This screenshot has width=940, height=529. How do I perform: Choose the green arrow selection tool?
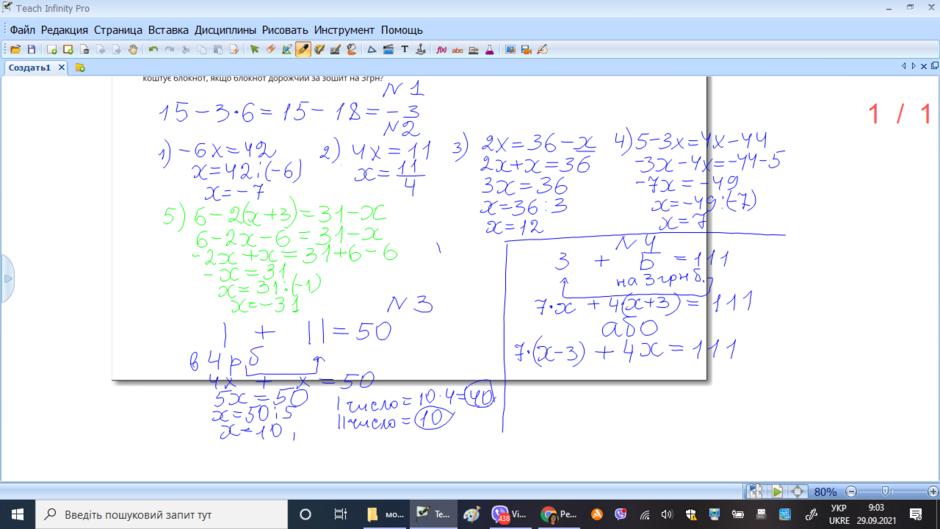pos(254,50)
